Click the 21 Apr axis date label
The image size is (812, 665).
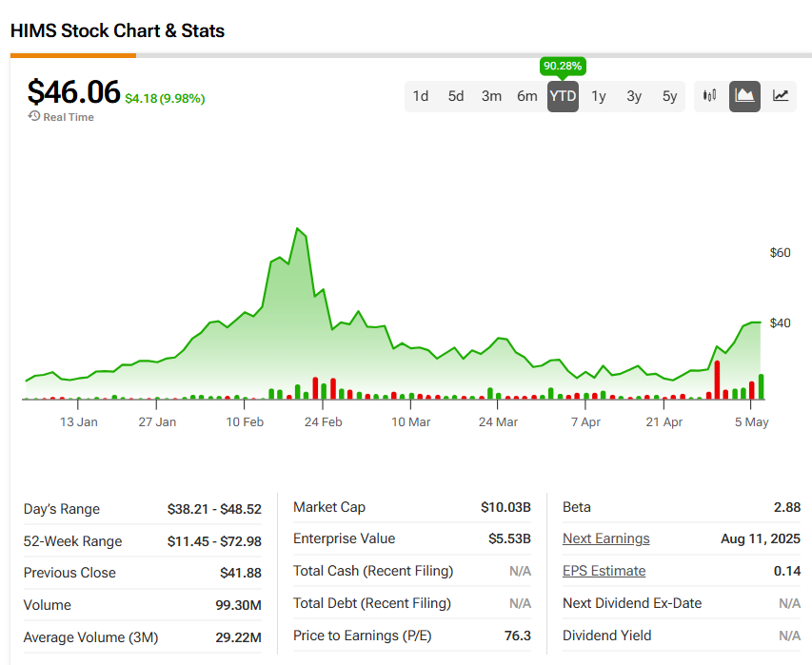click(x=663, y=421)
